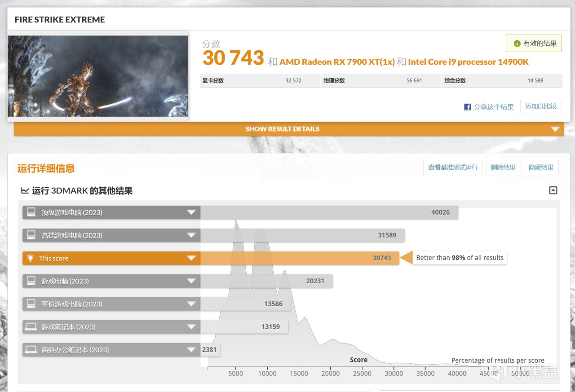Expand the 高端游戏电脑 (2023) dropdown arrow

(191, 235)
